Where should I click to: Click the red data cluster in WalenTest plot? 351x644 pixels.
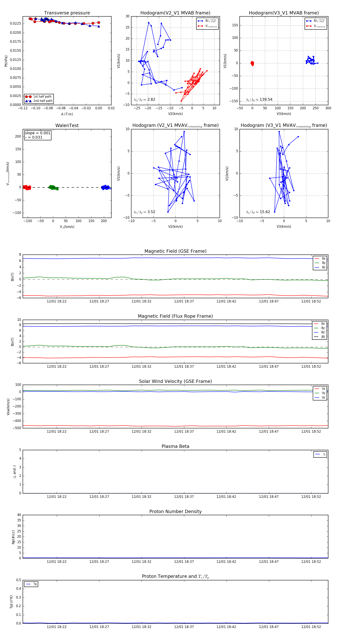pyautogui.click(x=27, y=187)
